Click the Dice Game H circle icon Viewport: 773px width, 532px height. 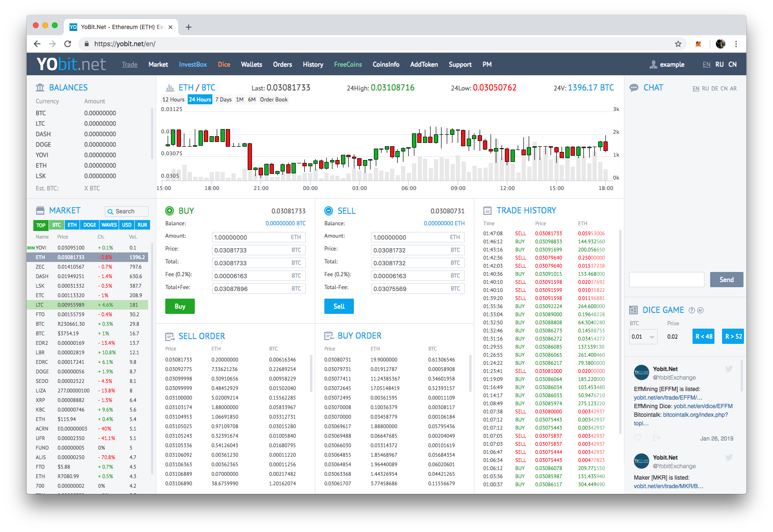click(x=700, y=310)
